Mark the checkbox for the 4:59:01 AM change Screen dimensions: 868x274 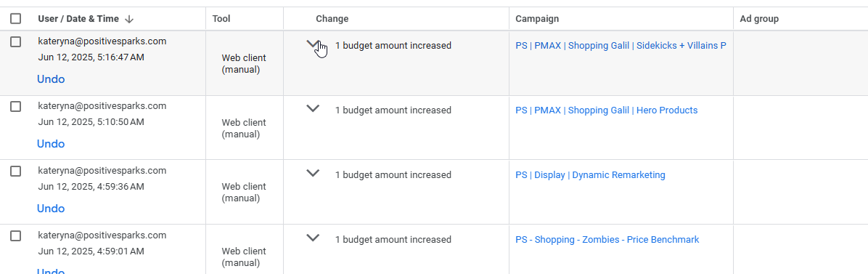tap(15, 235)
